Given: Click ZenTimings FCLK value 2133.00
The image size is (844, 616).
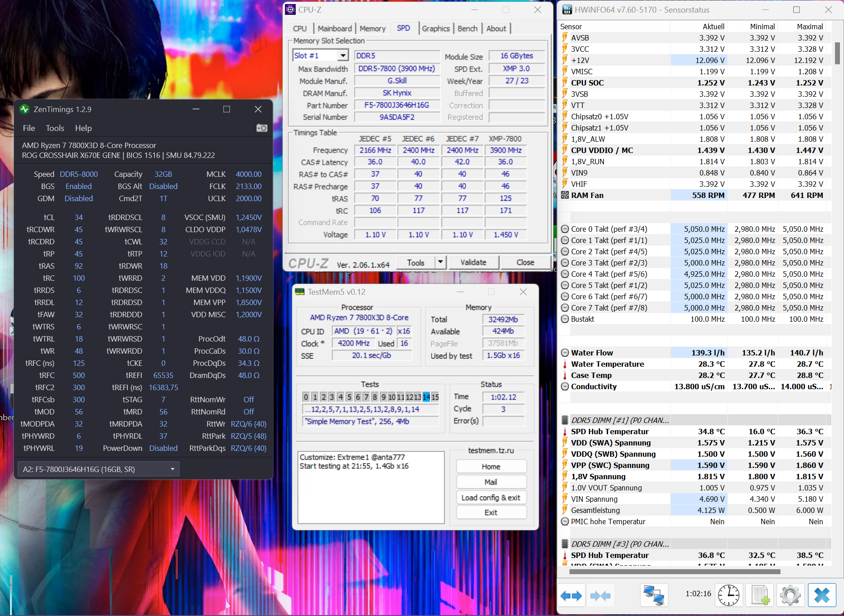Looking at the screenshot, I should click(248, 186).
